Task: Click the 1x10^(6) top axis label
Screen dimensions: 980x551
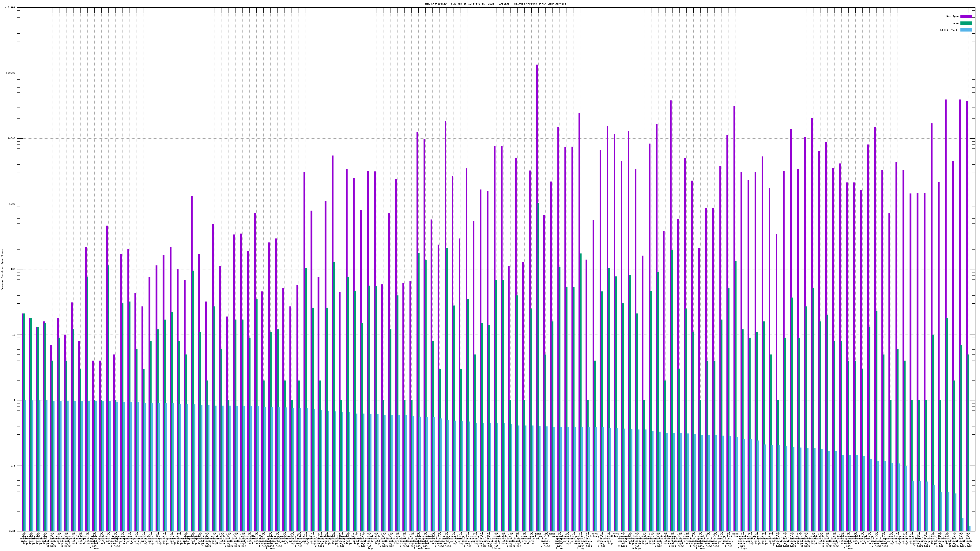Action: point(9,7)
